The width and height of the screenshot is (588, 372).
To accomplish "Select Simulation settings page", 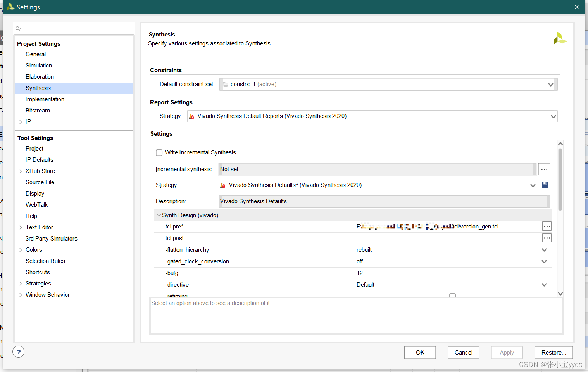I will [39, 66].
